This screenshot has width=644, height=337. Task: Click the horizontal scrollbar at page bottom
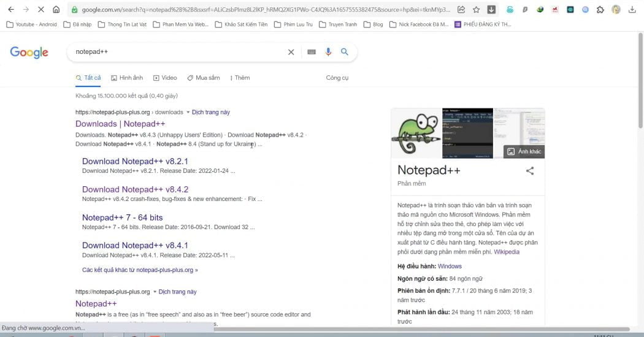click(x=422, y=329)
